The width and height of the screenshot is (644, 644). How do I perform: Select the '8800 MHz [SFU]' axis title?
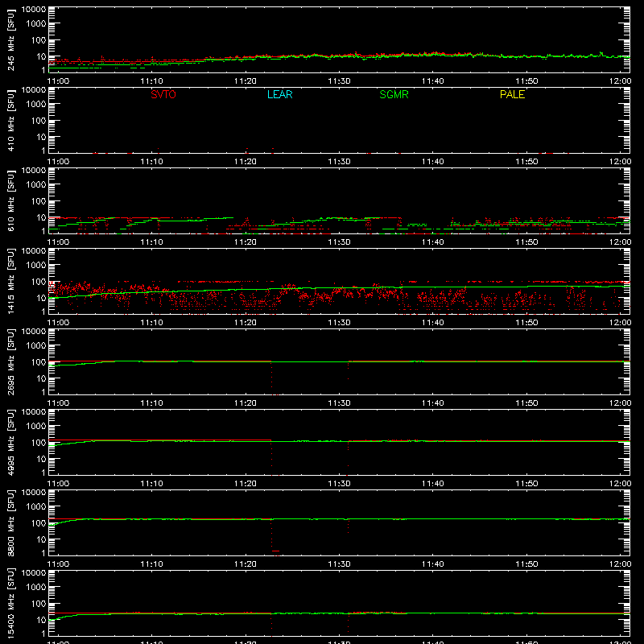coord(10,522)
